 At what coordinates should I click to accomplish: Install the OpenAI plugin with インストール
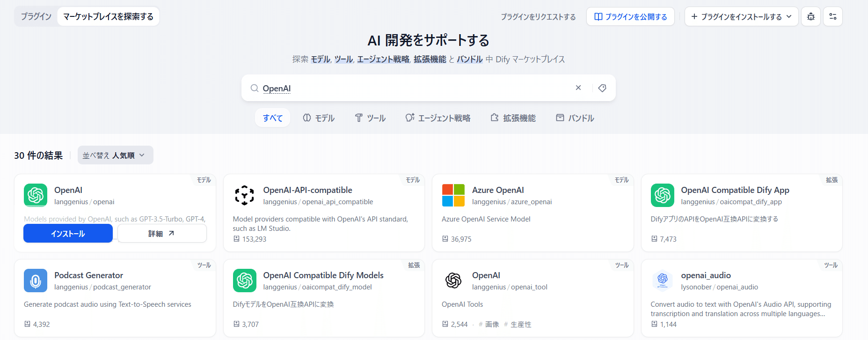point(68,233)
